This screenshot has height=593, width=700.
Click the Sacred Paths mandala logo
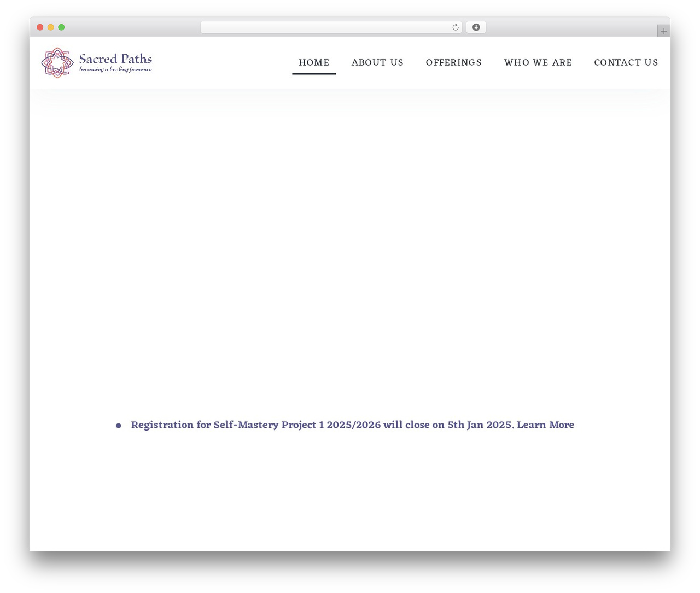click(57, 63)
